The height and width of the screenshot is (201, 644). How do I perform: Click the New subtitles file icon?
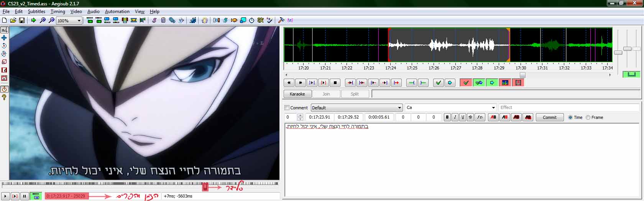point(4,20)
